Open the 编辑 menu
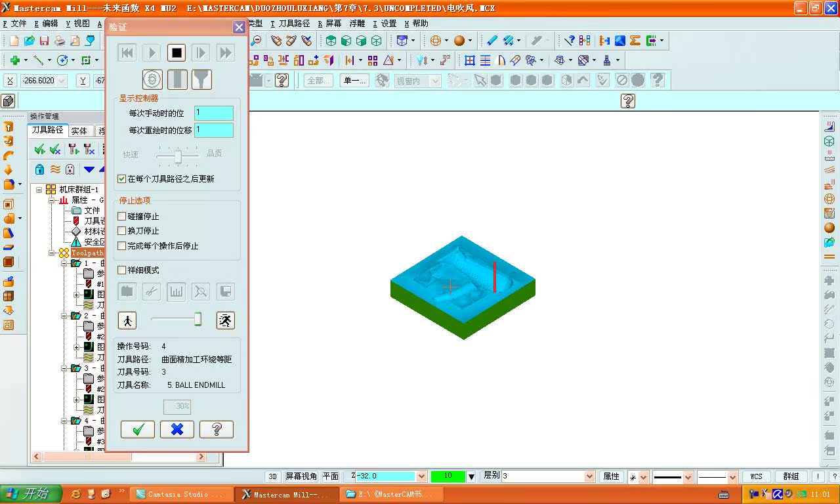The width and height of the screenshot is (840, 504). 46,24
